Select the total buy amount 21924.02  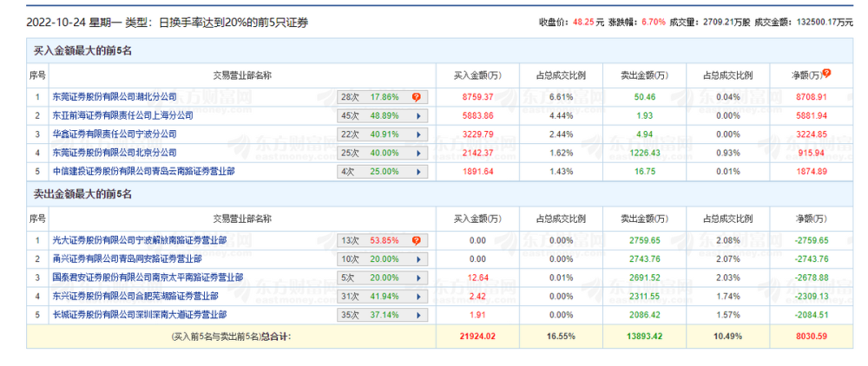(477, 336)
